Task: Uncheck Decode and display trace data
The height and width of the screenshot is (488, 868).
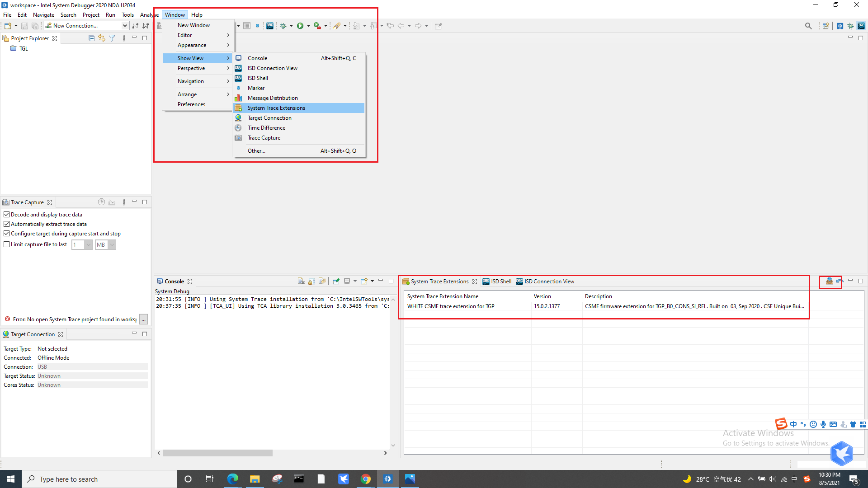Action: coord(7,214)
